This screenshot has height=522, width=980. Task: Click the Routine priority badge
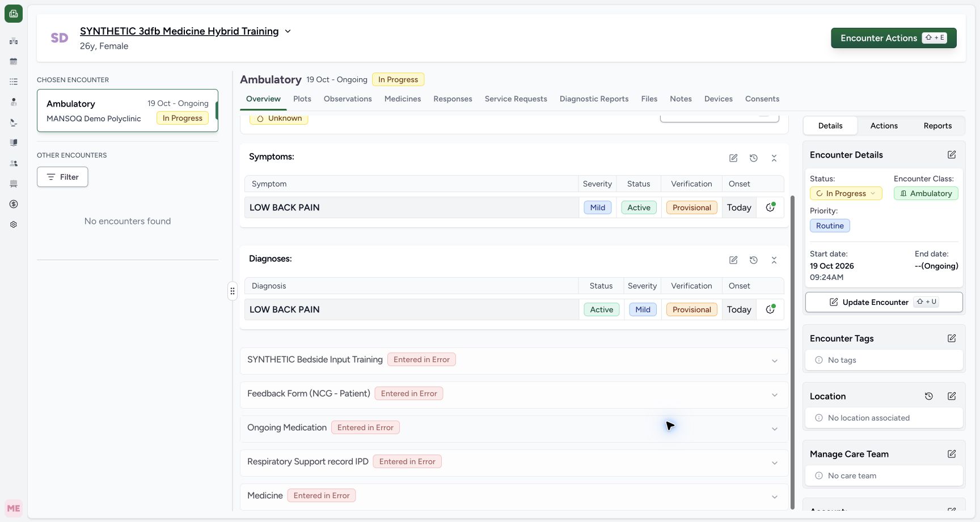click(830, 226)
